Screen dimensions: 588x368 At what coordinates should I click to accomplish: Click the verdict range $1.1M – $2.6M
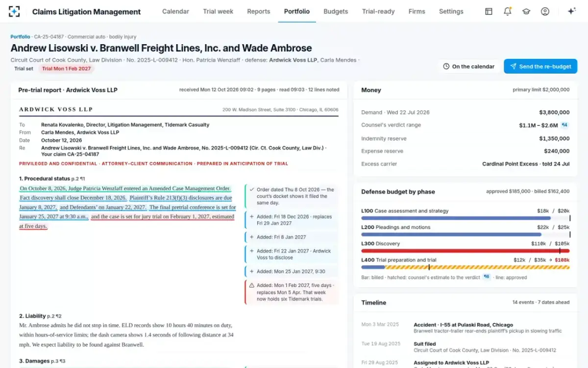539,125
